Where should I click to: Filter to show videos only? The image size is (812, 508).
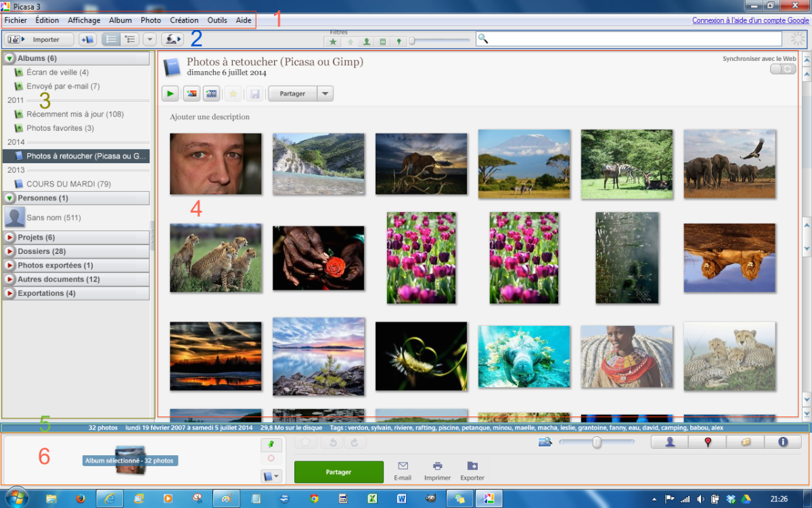tap(382, 41)
